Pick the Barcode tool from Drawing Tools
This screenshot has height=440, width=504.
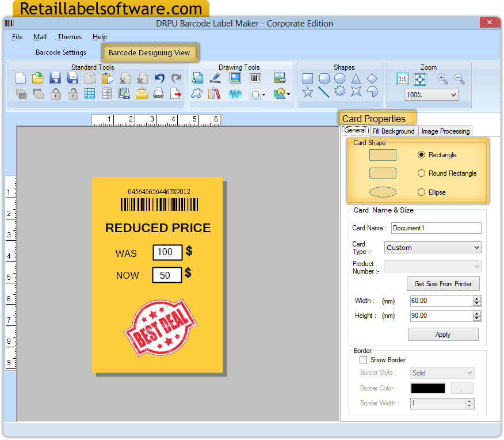255,78
